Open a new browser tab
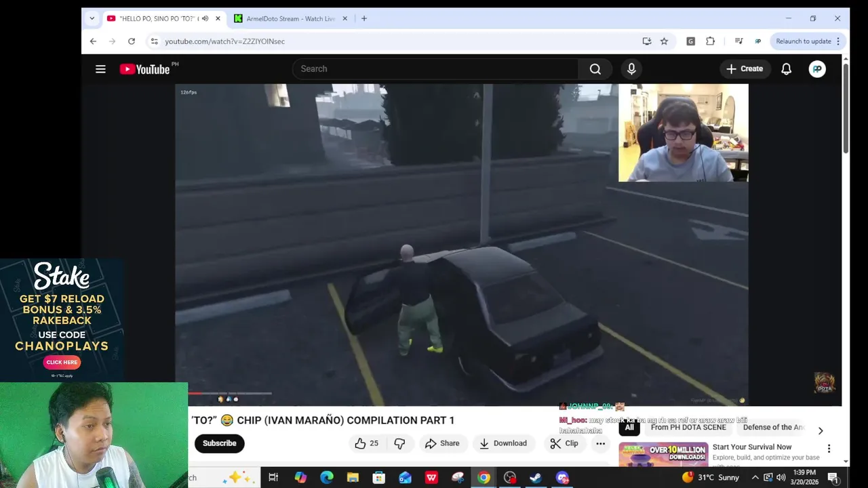868x488 pixels. coord(364,18)
